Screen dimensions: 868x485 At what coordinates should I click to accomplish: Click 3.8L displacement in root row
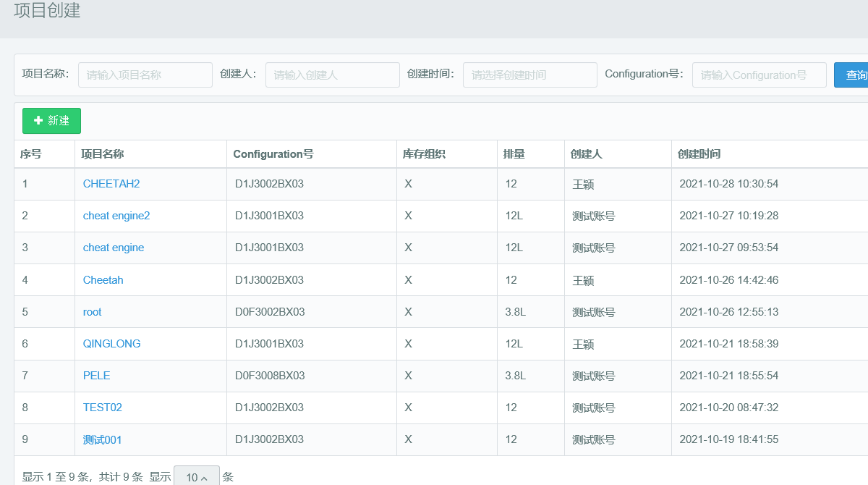516,312
